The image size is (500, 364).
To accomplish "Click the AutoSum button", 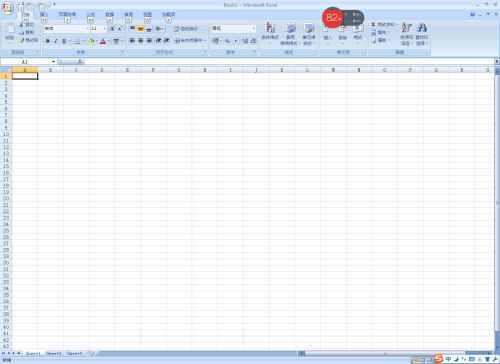I will pos(385,24).
